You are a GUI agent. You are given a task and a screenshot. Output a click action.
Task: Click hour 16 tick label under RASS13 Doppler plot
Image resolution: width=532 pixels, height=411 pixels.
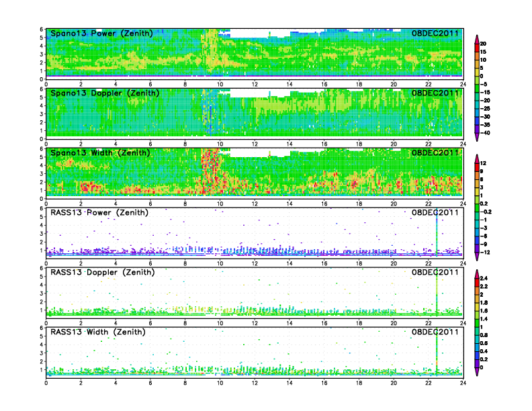coord(324,323)
